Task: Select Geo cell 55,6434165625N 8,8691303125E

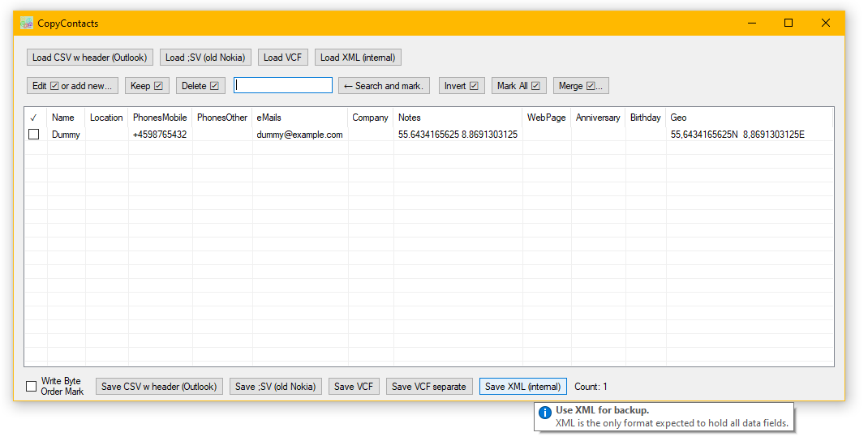Action: point(749,135)
